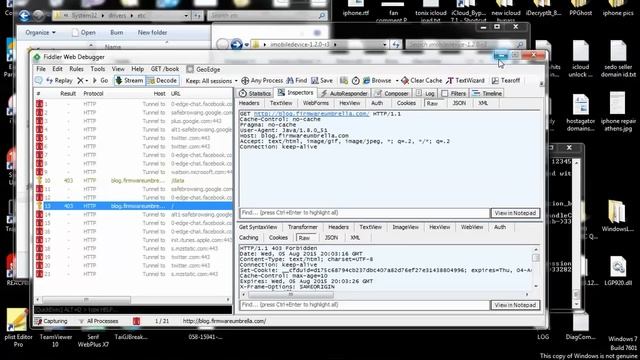Screen dimensions: 640x360
Task: Click the Go resume button
Action: click(100, 80)
